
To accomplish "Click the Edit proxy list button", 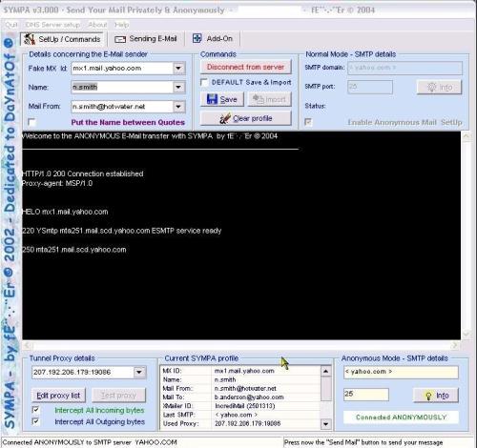I will tap(58, 396).
